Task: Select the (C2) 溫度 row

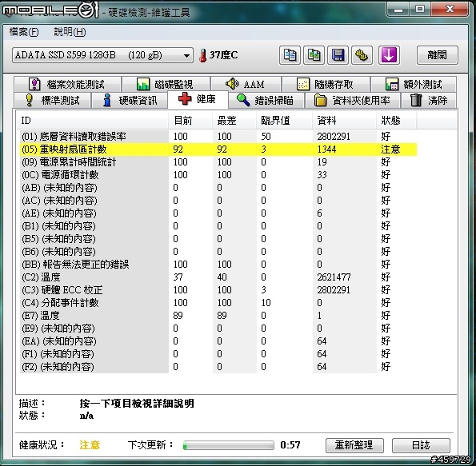Action: click(218, 277)
